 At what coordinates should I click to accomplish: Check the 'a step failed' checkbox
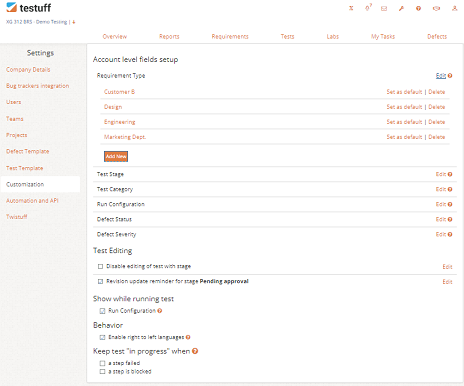(x=102, y=363)
